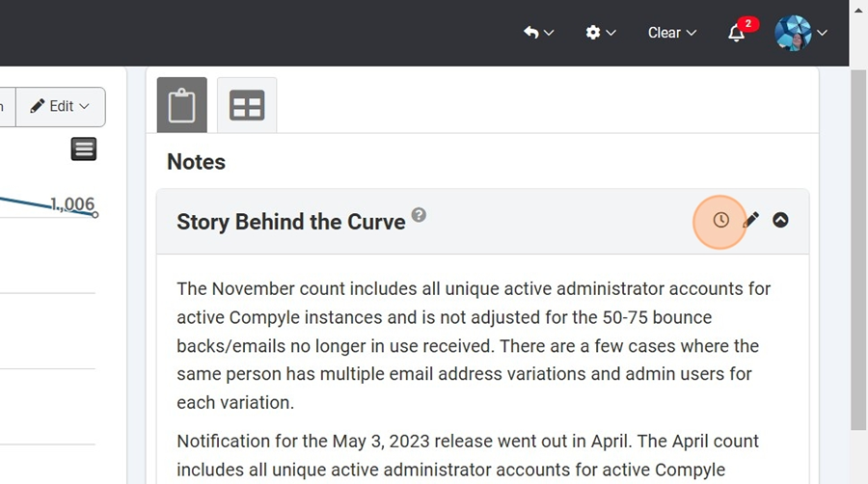
Task: Open the Clear dropdown menu
Action: [672, 33]
